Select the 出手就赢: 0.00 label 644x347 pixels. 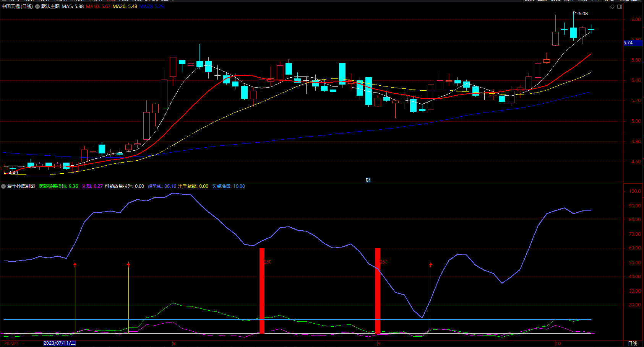193,186
